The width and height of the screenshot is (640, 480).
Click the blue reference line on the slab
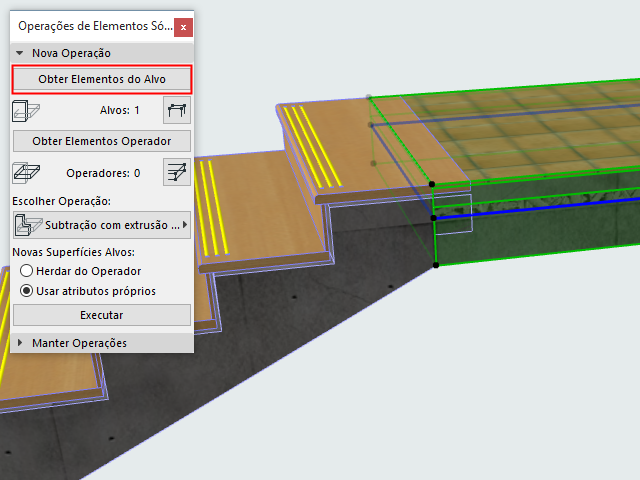tap(537, 209)
